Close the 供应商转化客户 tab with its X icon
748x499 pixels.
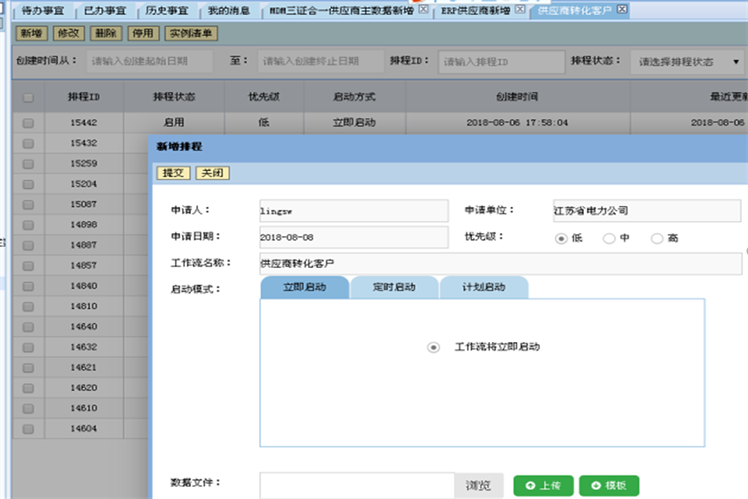click(x=623, y=9)
